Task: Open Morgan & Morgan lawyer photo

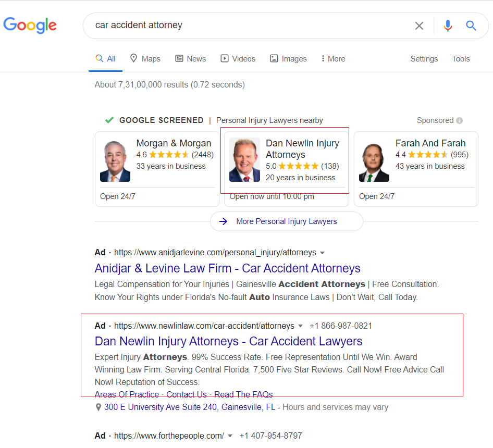Action: (115, 160)
